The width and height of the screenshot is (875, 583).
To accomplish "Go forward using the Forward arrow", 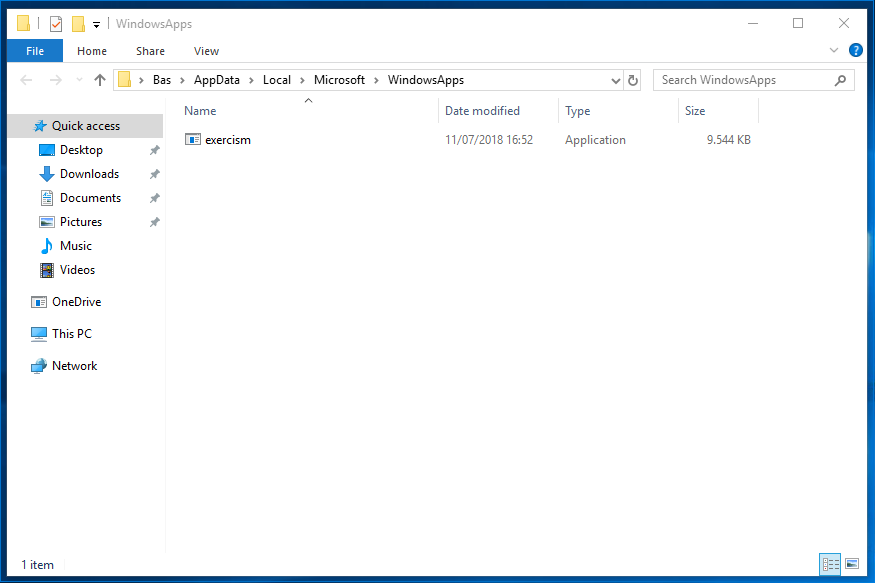I will 55,80.
